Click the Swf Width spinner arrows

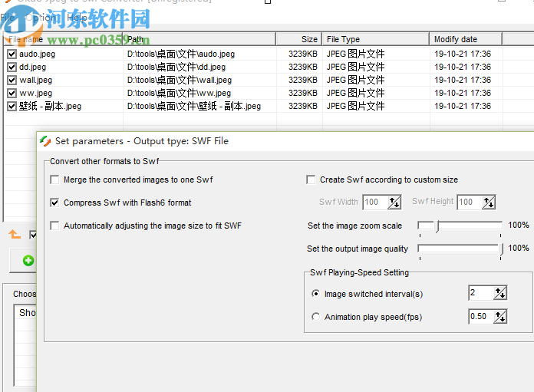[394, 203]
